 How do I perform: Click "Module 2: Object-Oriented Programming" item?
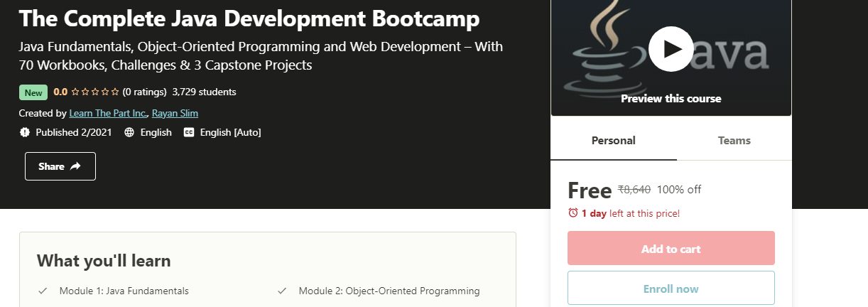(389, 291)
